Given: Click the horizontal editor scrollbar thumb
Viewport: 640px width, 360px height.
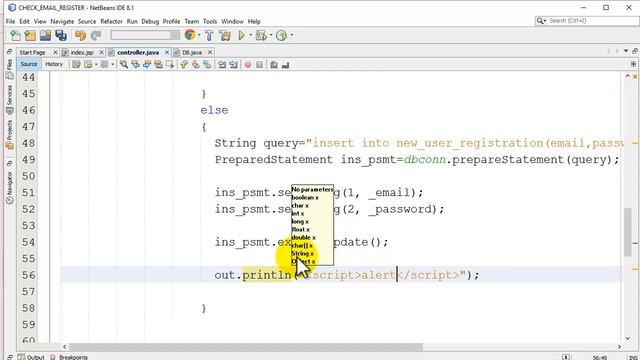Looking at the screenshot, I should click(246, 347).
